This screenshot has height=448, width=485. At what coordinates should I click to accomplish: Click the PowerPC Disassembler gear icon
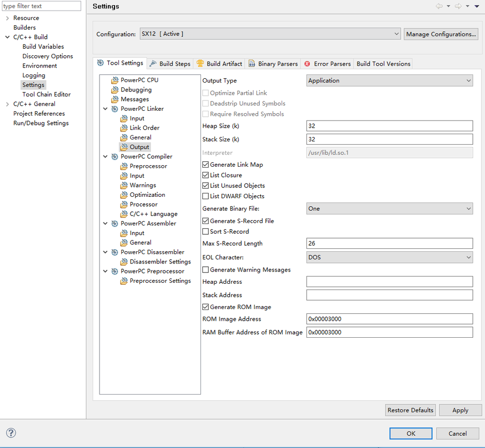[115, 252]
